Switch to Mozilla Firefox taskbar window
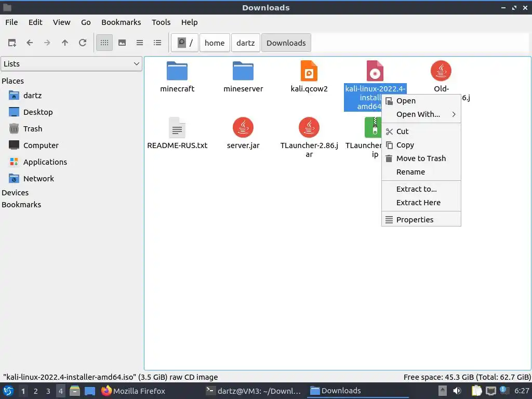This screenshot has width=532, height=399. (x=134, y=391)
